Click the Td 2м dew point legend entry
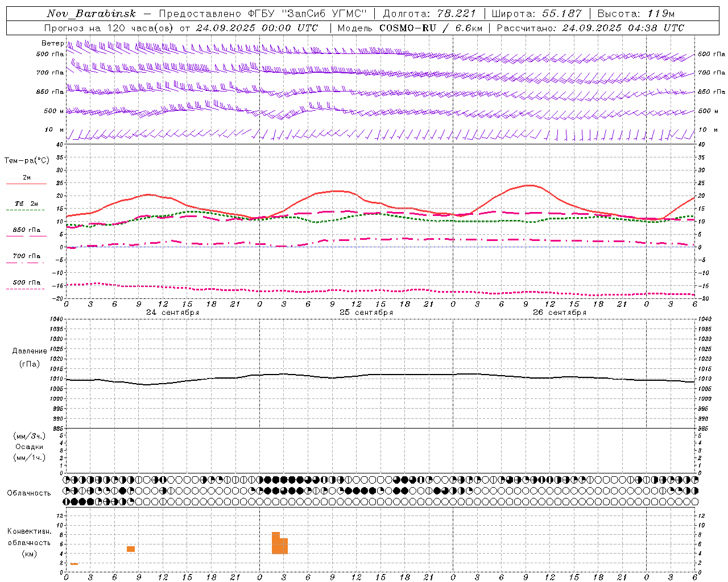Viewport: 728px width, 582px height. (27, 203)
